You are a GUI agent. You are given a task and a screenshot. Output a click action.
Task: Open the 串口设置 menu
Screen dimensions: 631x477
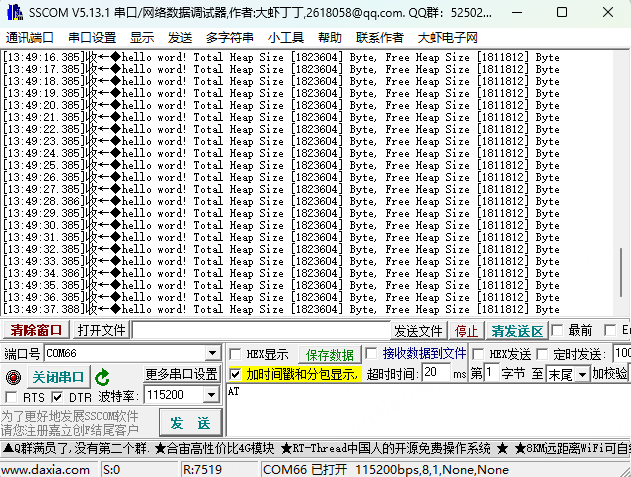[x=92, y=38]
